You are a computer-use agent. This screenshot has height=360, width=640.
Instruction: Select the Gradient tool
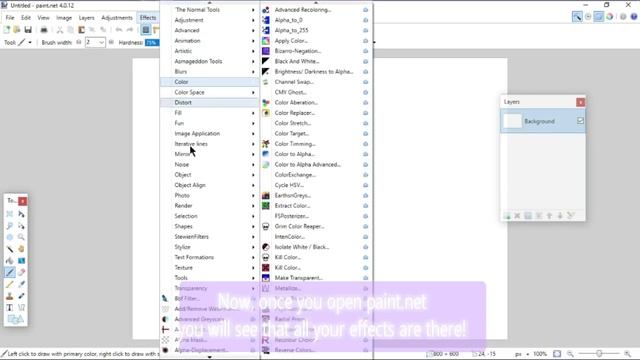pyautogui.click(x=21, y=260)
